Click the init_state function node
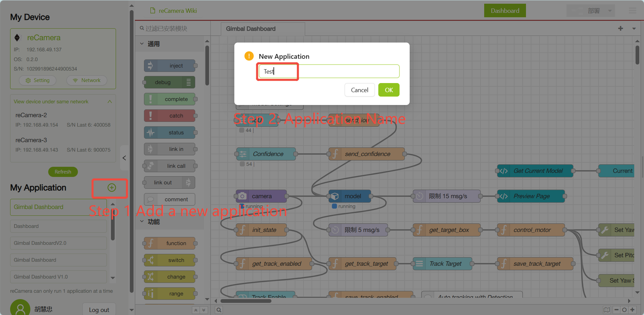The width and height of the screenshot is (644, 315). tap(261, 230)
